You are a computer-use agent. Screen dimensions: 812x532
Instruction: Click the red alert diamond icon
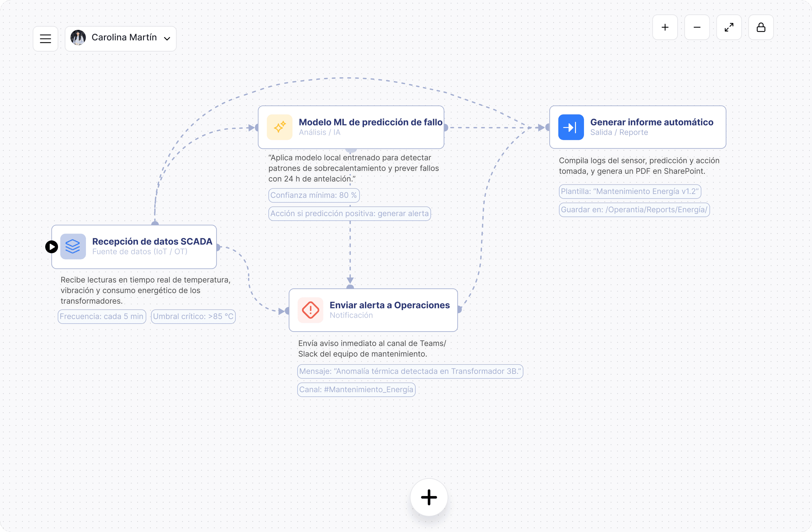310,310
